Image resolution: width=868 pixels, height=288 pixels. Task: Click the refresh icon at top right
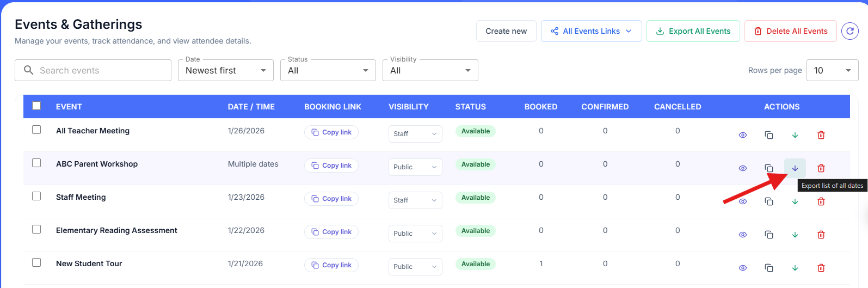point(849,31)
